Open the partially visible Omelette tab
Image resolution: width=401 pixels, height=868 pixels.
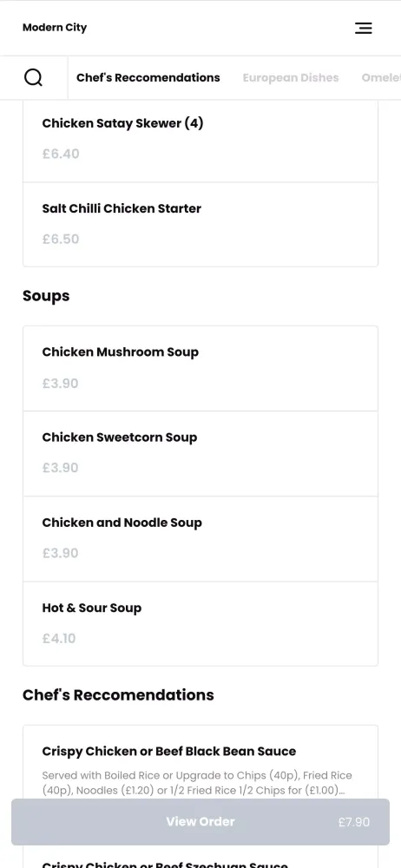pyautogui.click(x=381, y=77)
